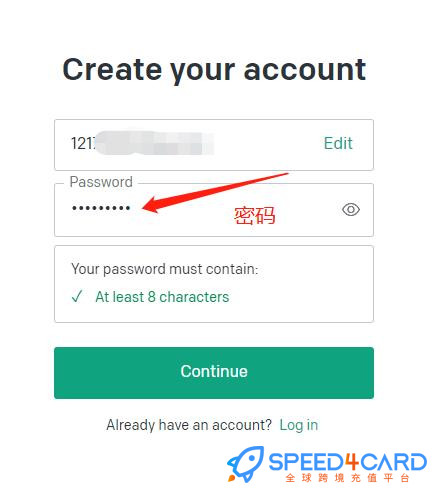Open the Log in link
Screen dimensions: 432x488
coord(299,425)
